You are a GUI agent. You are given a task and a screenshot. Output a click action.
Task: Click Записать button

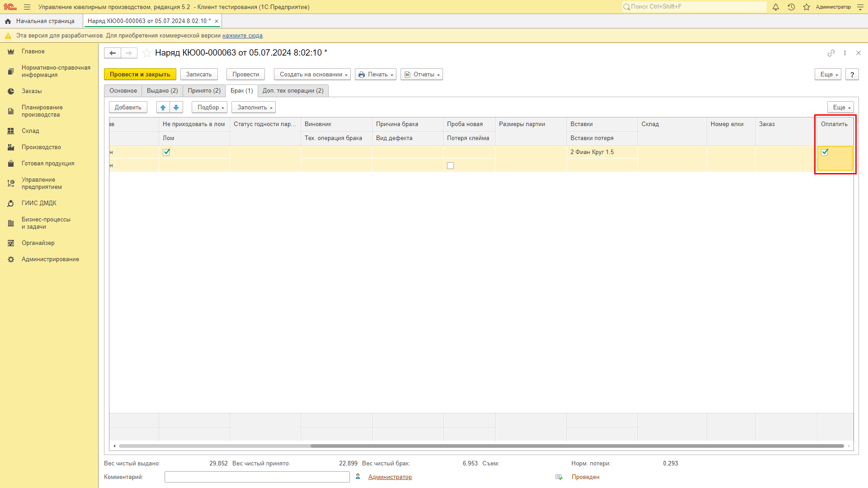point(199,75)
